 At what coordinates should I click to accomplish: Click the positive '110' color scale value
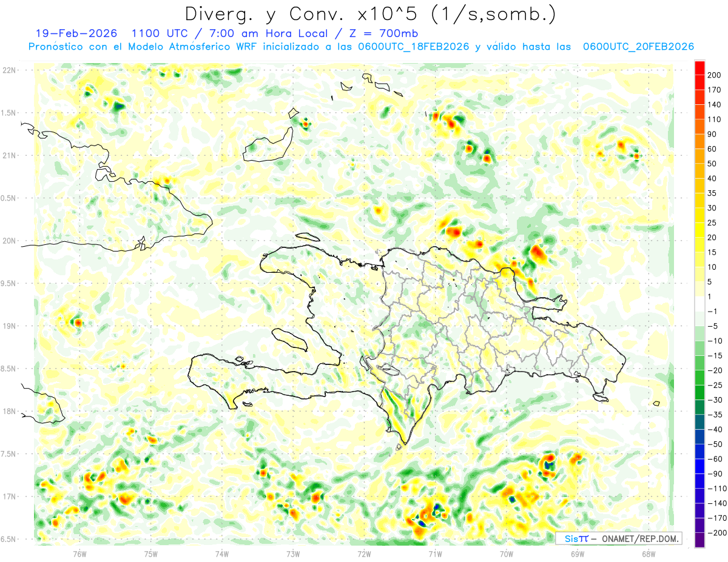click(714, 119)
